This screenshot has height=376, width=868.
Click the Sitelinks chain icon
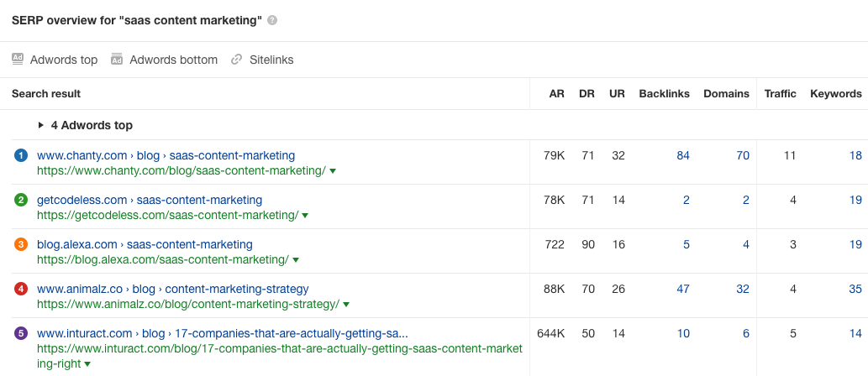tap(236, 59)
